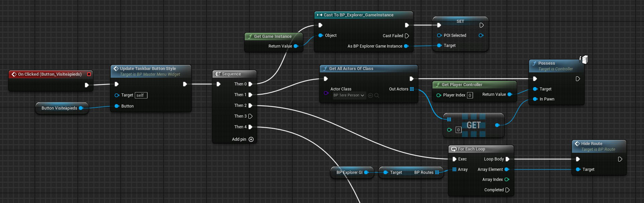The width and height of the screenshot is (644, 203).
Task: Click the red delegate pin on On Clicked event
Action: tap(89, 74)
